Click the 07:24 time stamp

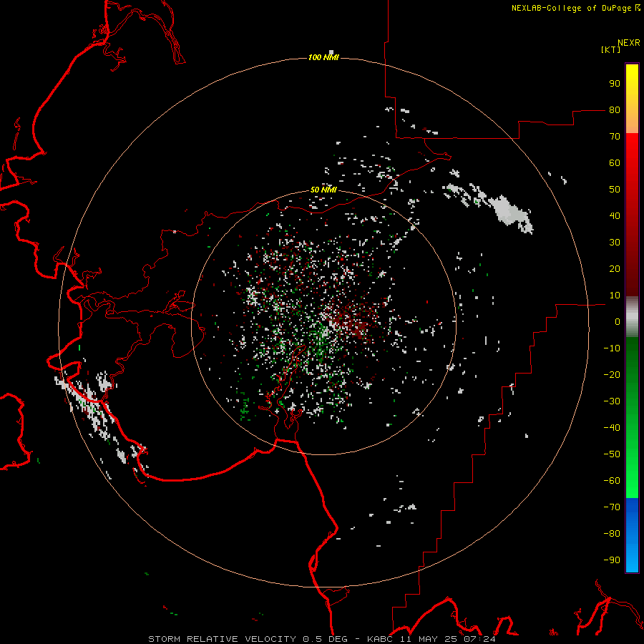[479, 639]
